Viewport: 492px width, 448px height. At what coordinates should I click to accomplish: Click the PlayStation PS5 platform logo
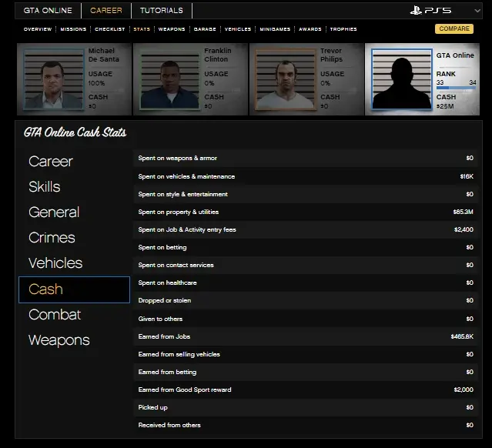[430, 10]
